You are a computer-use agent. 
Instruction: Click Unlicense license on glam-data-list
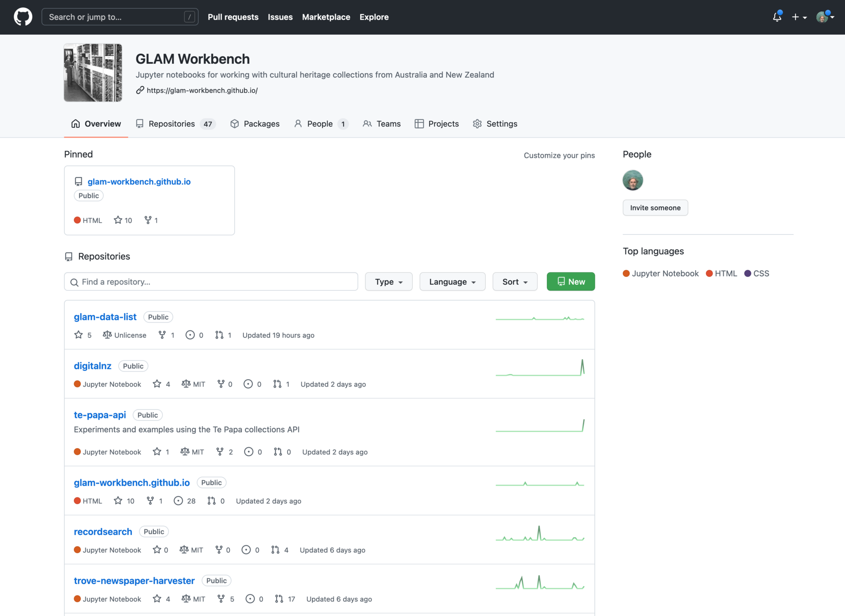pyautogui.click(x=125, y=335)
